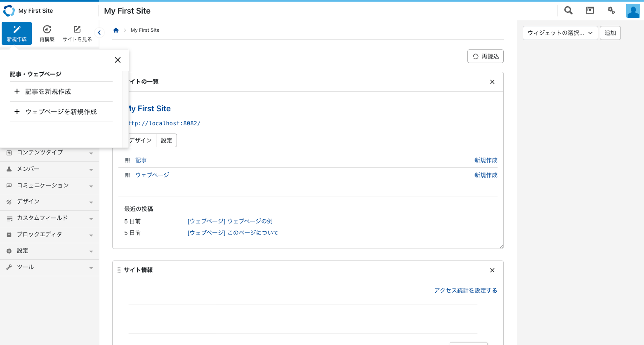Click 新規作成 link in 記事 row

tap(486, 160)
